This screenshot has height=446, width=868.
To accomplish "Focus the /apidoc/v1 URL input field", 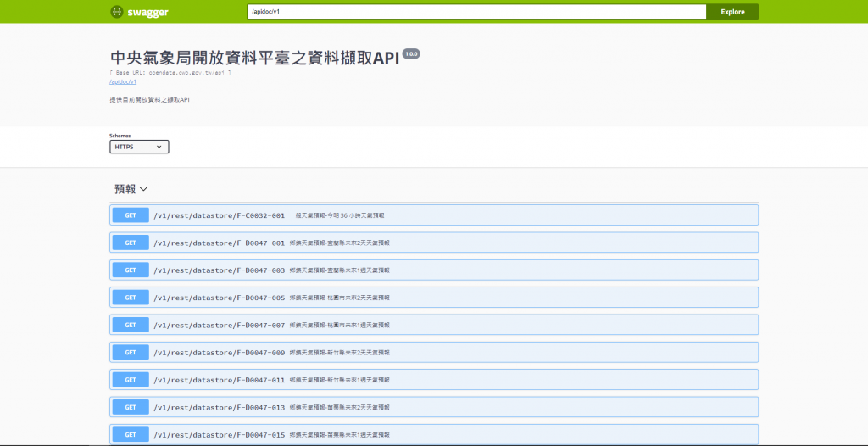I will [476, 12].
